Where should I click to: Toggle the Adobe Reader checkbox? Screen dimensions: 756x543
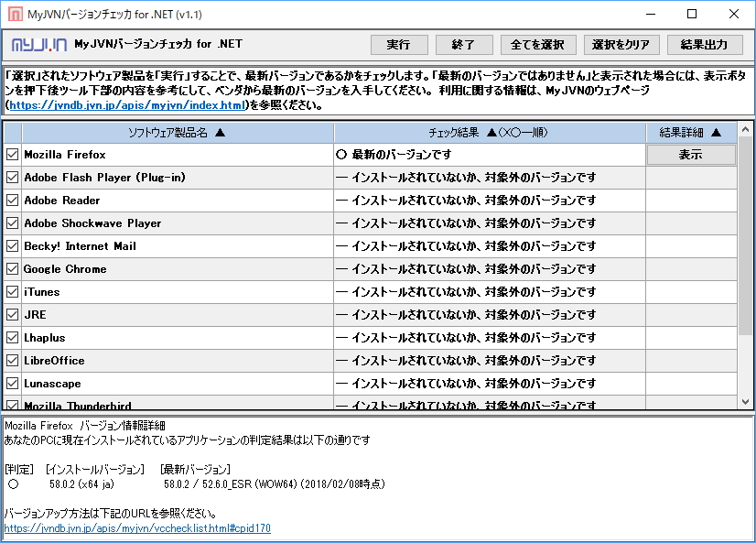(x=12, y=200)
